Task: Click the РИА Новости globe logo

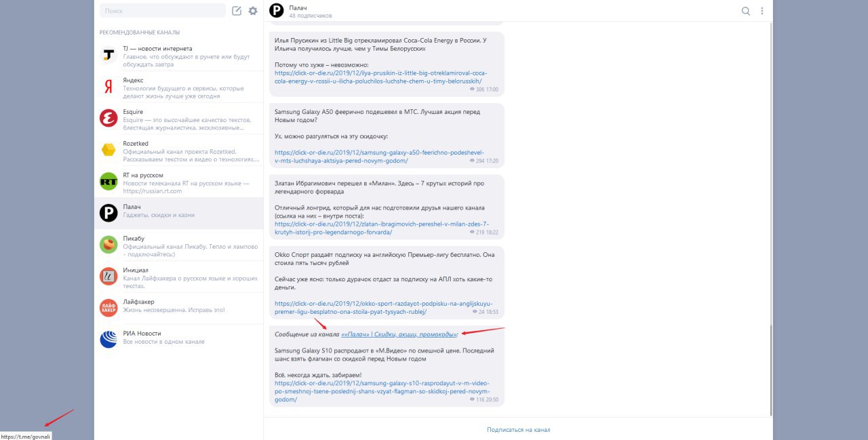Action: (x=108, y=340)
